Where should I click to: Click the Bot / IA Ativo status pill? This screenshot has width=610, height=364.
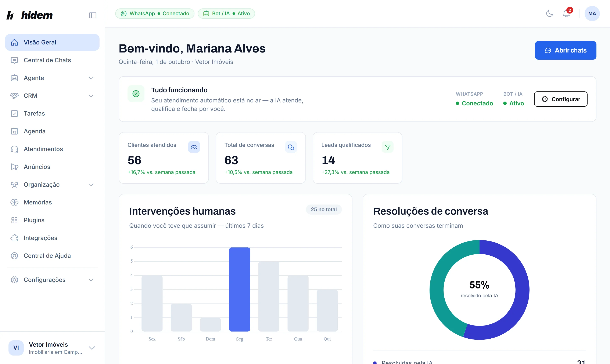(226, 14)
